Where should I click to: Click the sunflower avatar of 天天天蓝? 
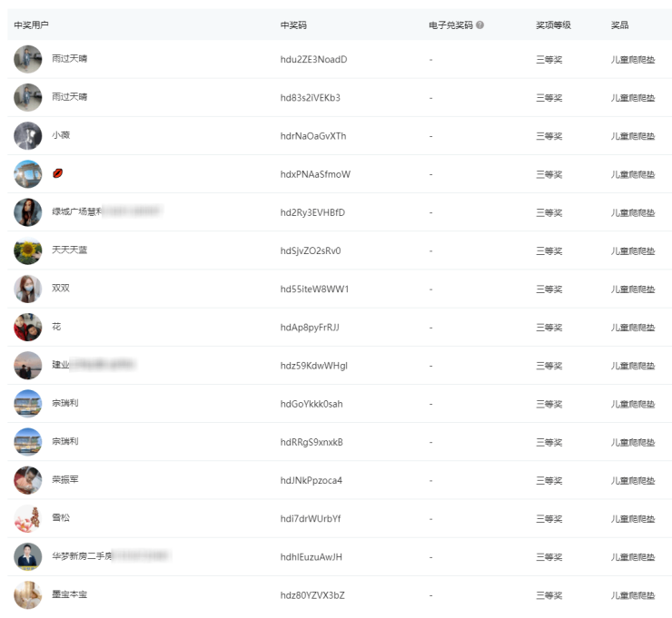(x=28, y=250)
